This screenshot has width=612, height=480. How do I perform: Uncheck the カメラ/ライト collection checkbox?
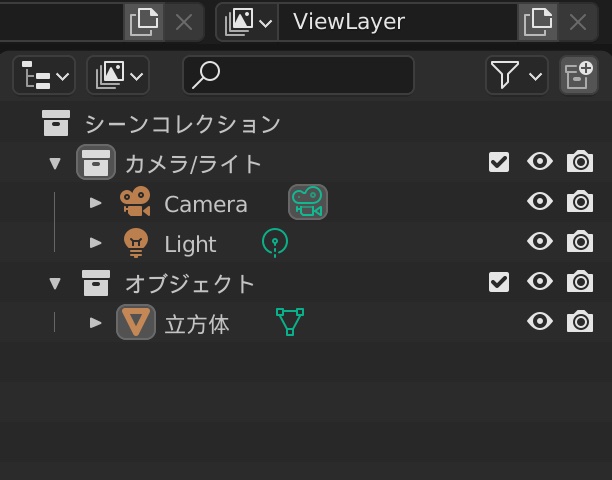[x=499, y=162]
